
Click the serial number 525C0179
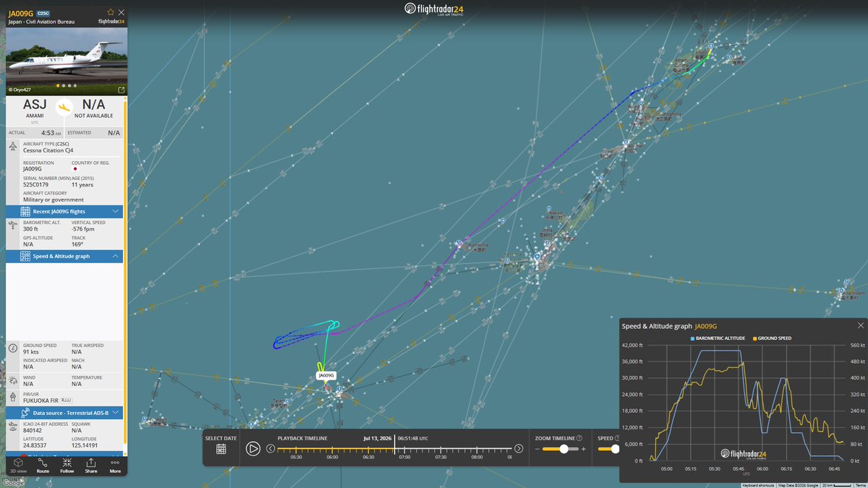(35, 184)
